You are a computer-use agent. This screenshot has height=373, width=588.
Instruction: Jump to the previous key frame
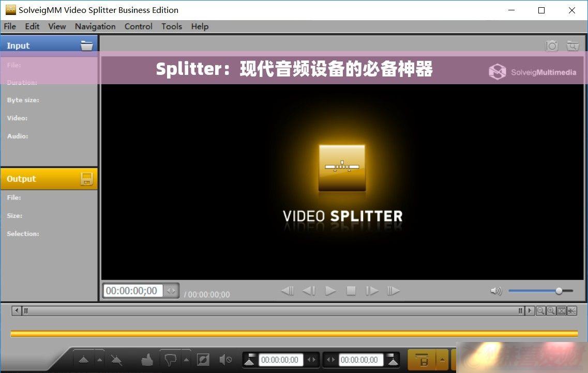[288, 291]
